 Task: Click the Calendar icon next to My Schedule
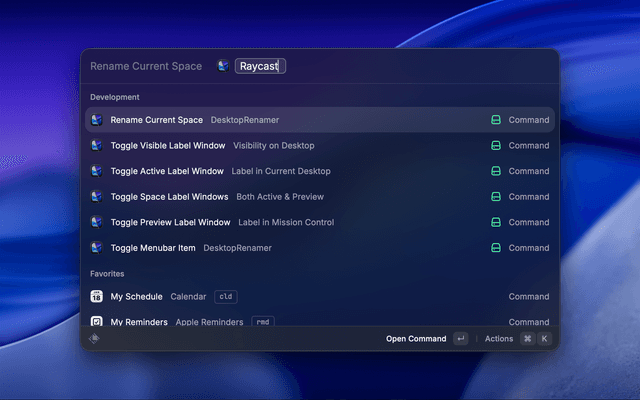97,297
